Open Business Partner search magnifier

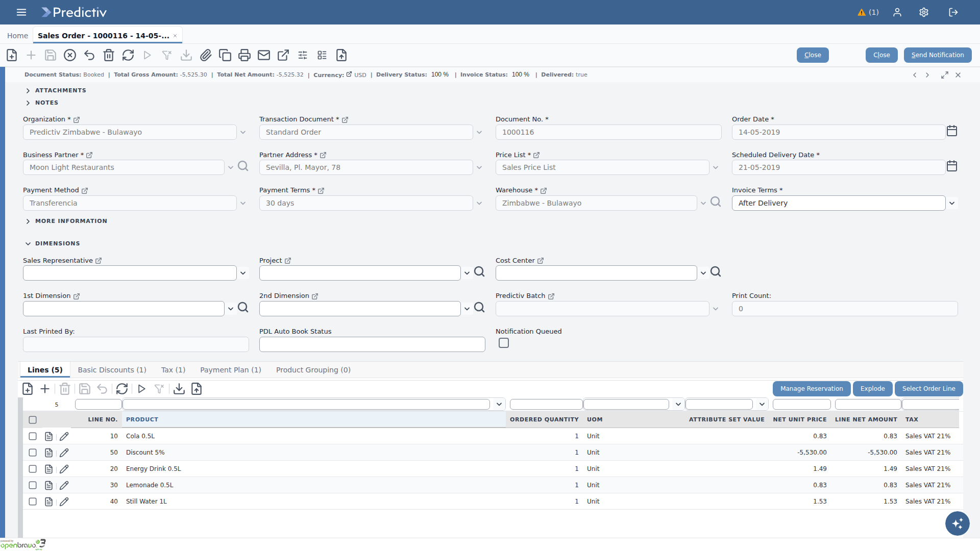point(243,167)
